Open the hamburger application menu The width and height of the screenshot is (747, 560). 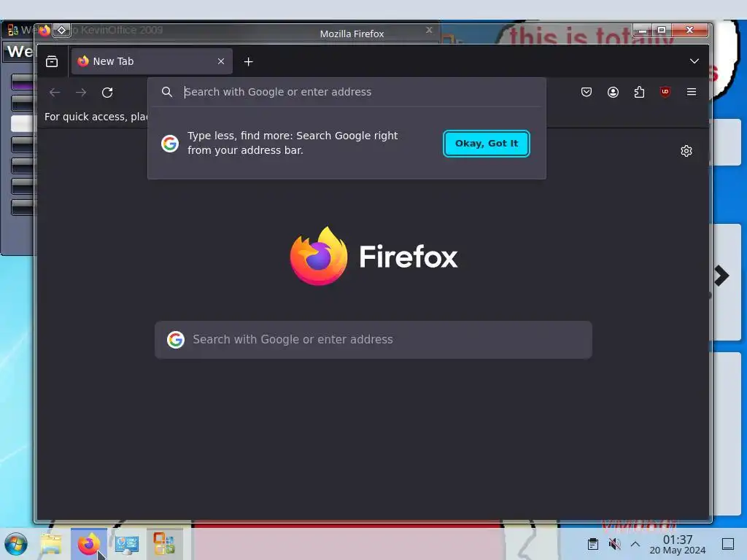(x=692, y=92)
